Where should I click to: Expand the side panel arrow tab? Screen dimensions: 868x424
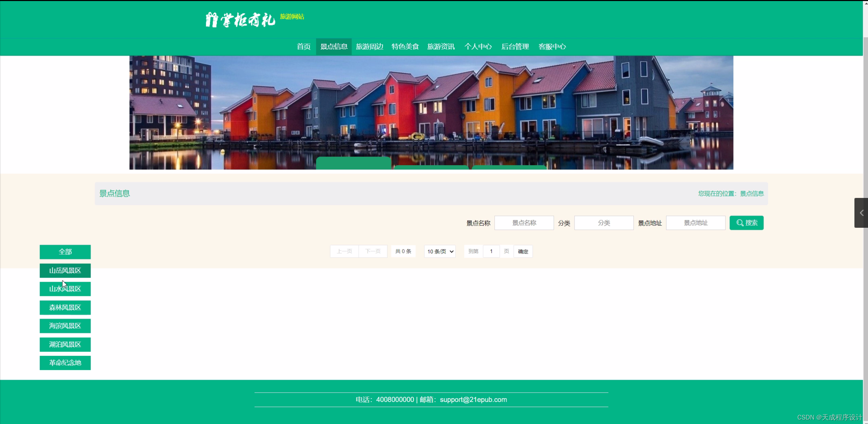(861, 213)
